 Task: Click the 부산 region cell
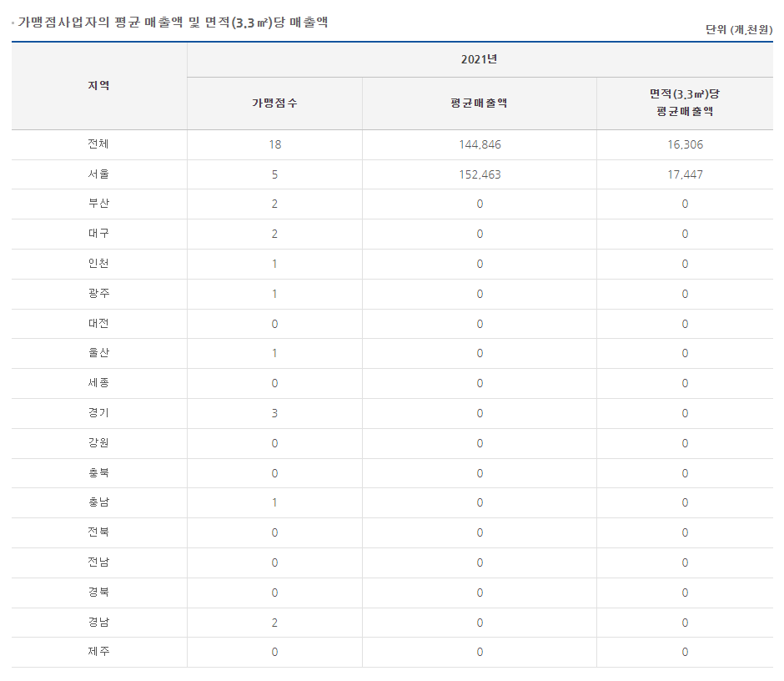click(x=98, y=204)
